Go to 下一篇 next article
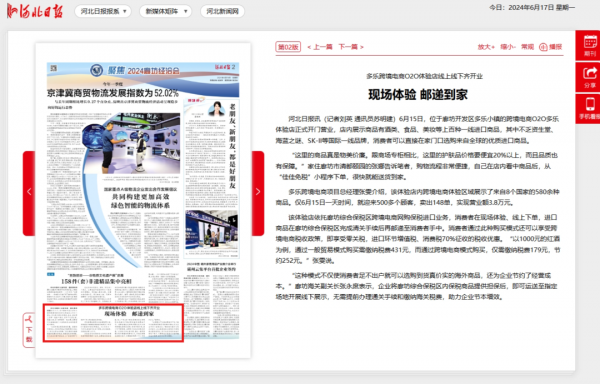The image size is (600, 384). pyautogui.click(x=351, y=47)
